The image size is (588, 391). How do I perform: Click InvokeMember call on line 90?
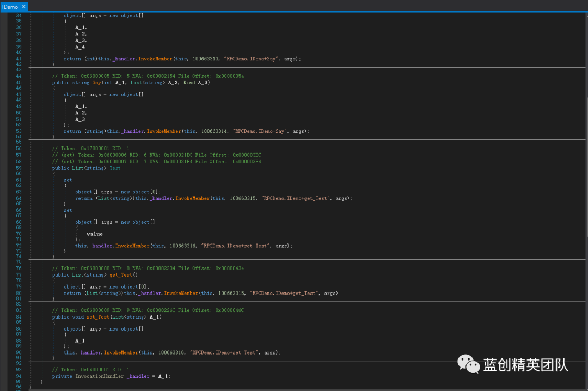(121, 353)
